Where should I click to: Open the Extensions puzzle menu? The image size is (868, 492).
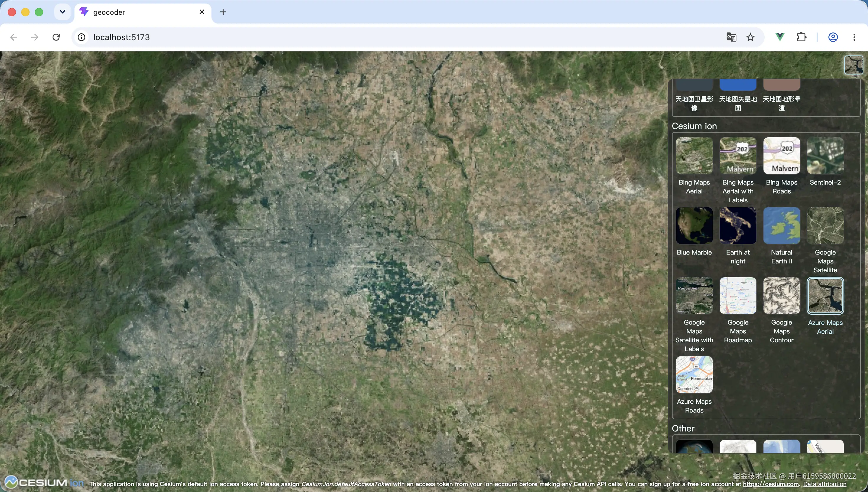[802, 37]
